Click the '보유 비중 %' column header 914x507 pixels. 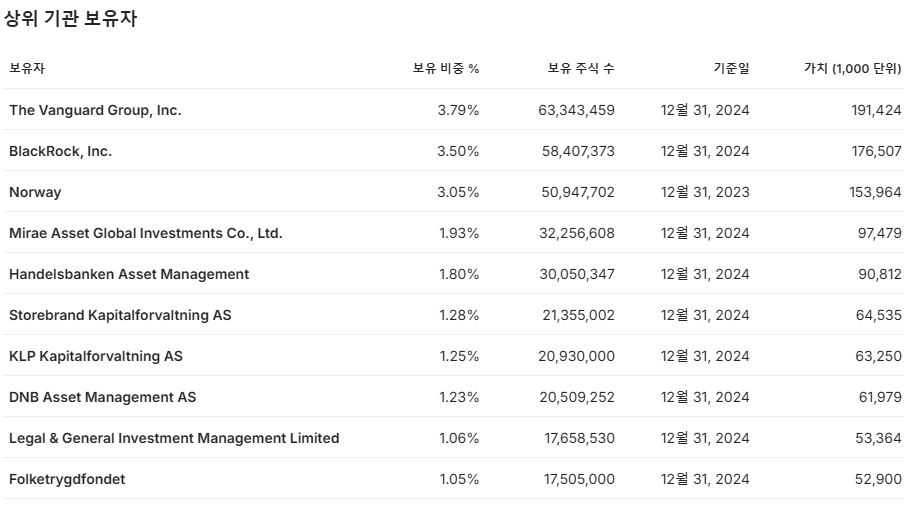coord(446,68)
